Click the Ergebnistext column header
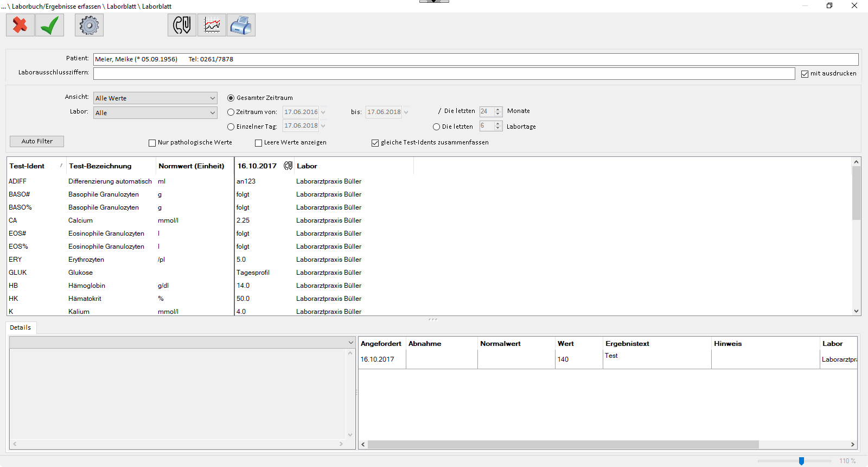This screenshot has height=467, width=868. 657,344
